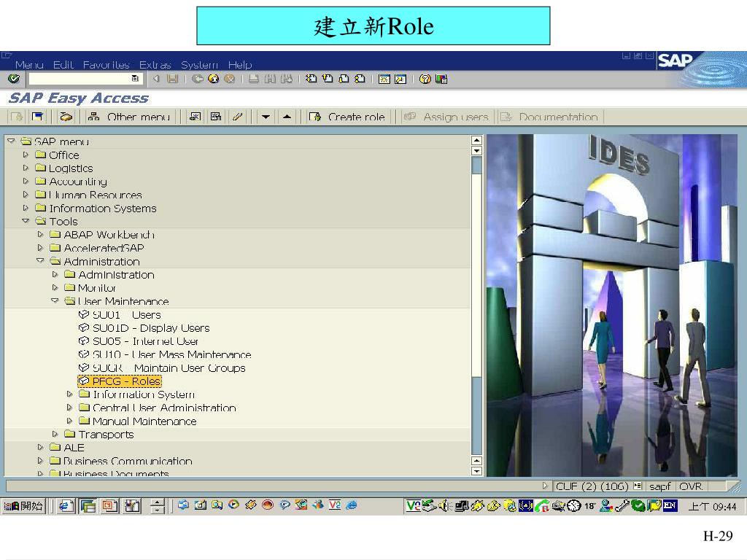Viewport: 747px width, 560px height.
Task: Click the Create New Session icon
Action: pos(384,79)
